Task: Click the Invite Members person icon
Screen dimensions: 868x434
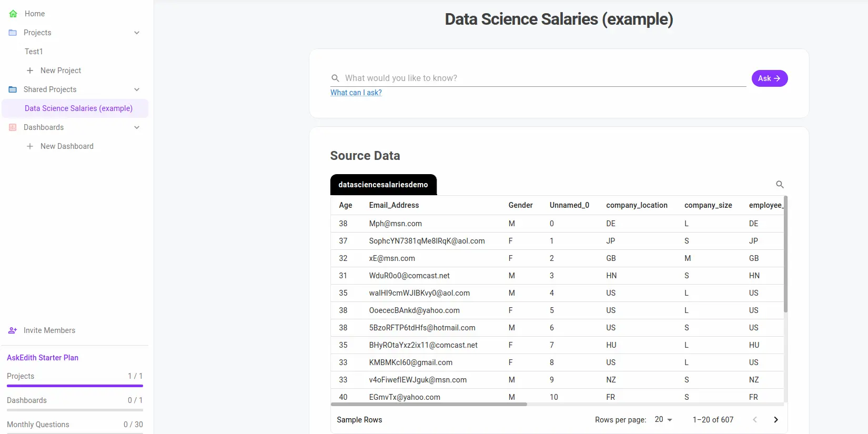Action: coord(13,330)
